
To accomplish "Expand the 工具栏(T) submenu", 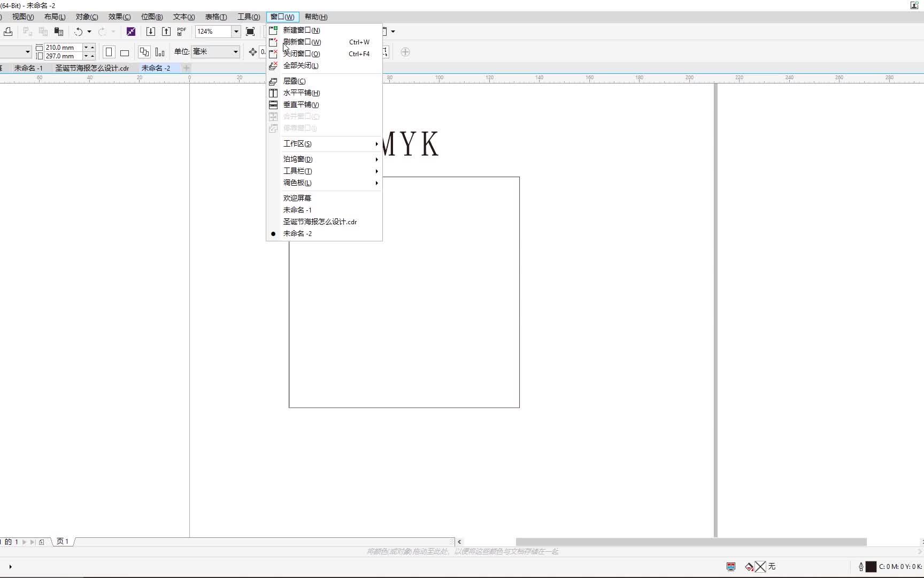I will (x=324, y=171).
